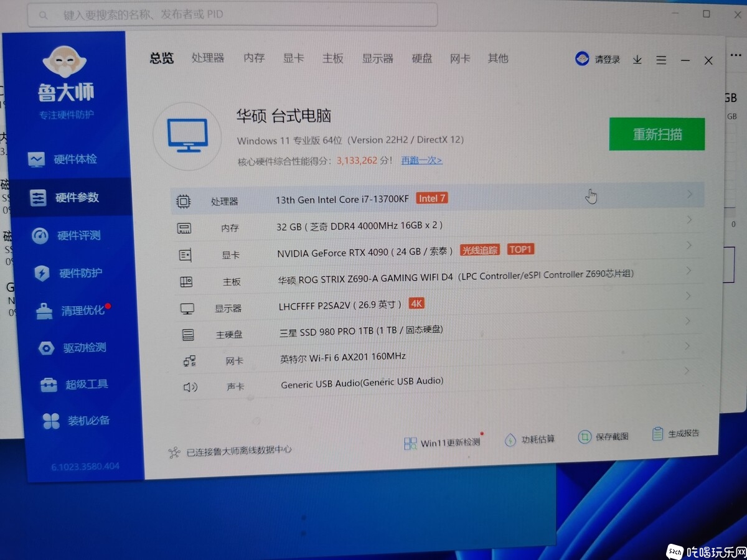Expand the 网卡 row chevron
This screenshot has height=560, width=747.
[687, 346]
